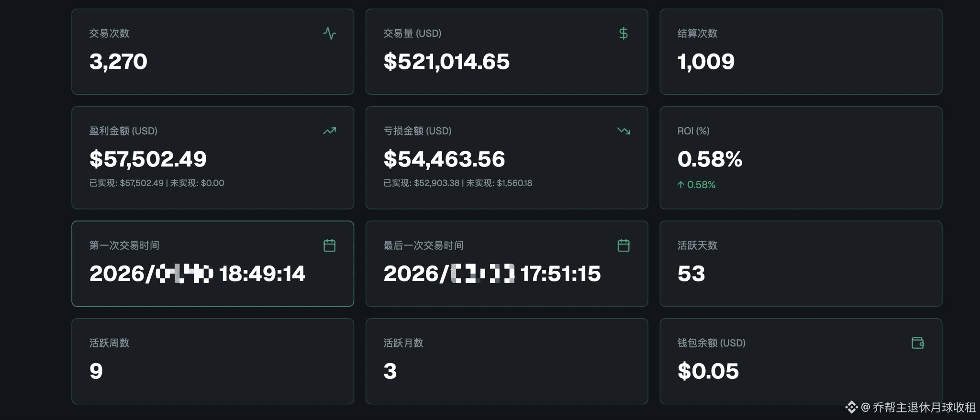This screenshot has height=420, width=980.
Task: Click the green ROI up-arrow indicator
Action: (x=680, y=185)
